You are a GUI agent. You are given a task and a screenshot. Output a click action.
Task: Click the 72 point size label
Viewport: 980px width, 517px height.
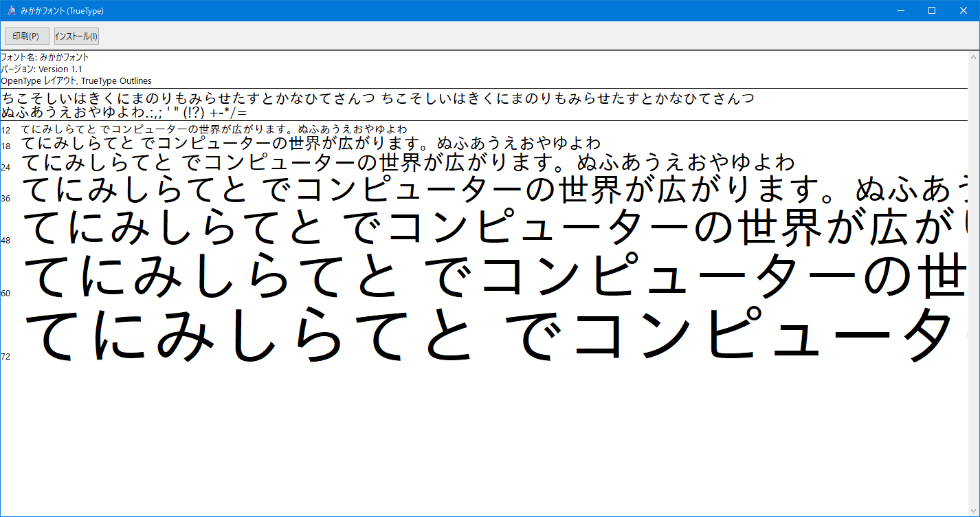[x=5, y=357]
